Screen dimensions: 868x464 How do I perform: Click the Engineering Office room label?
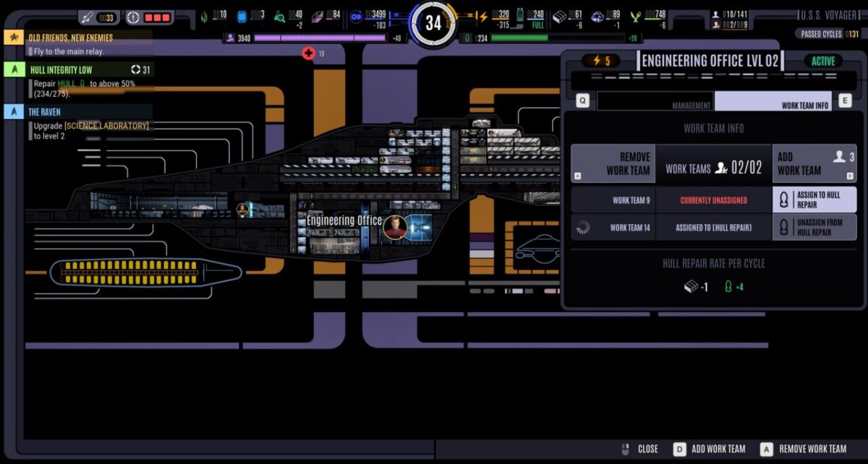[344, 220]
